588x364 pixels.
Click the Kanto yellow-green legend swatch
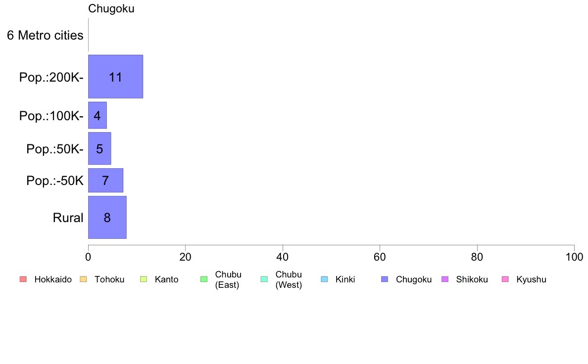point(144,279)
